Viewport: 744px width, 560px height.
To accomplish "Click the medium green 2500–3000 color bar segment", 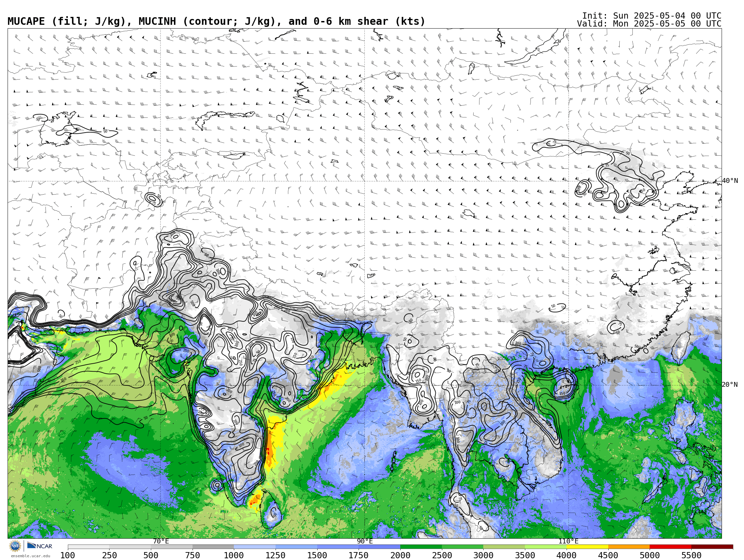I will tap(463, 547).
